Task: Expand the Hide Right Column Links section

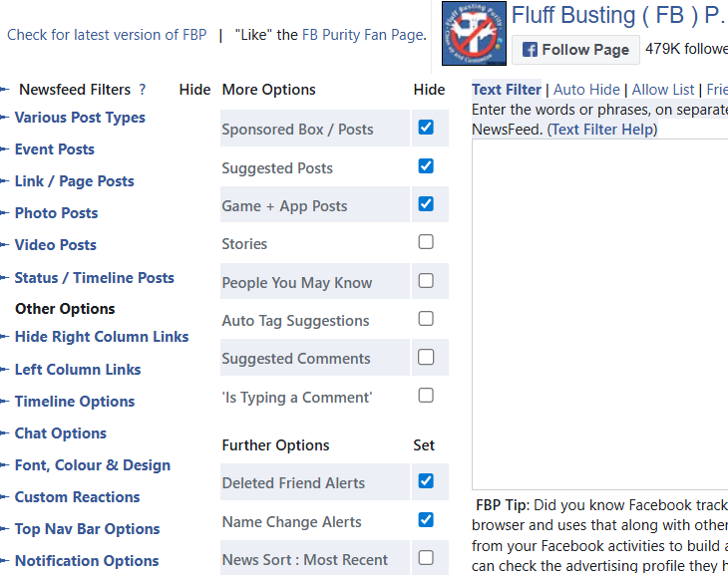Action: tap(102, 337)
